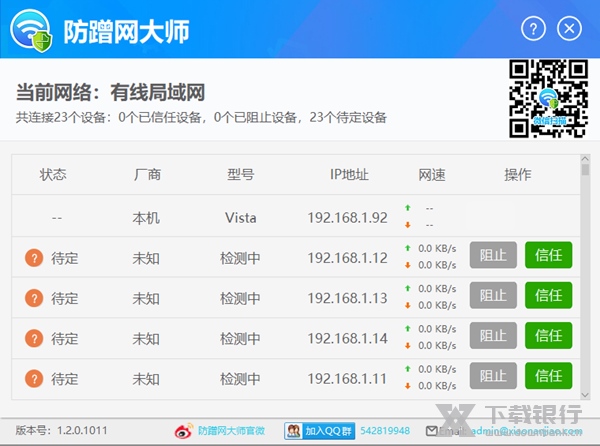This screenshot has height=446, width=600.
Task: Click the admin email address link
Action: pos(527,431)
